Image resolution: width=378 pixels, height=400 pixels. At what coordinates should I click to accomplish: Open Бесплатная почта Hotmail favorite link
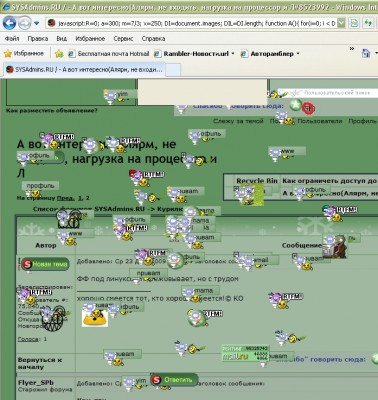pyautogui.click(x=109, y=54)
